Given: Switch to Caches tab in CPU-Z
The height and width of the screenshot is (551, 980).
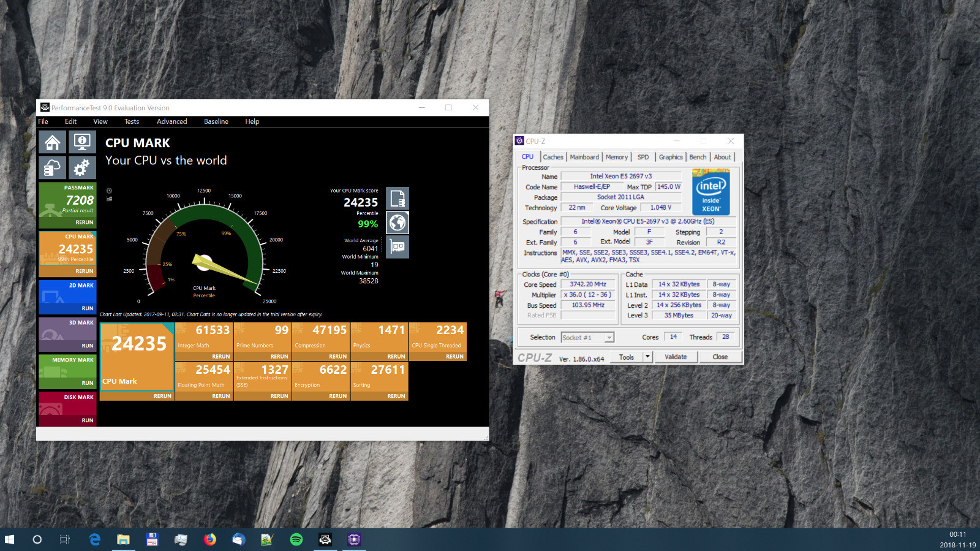Looking at the screenshot, I should pyautogui.click(x=553, y=157).
